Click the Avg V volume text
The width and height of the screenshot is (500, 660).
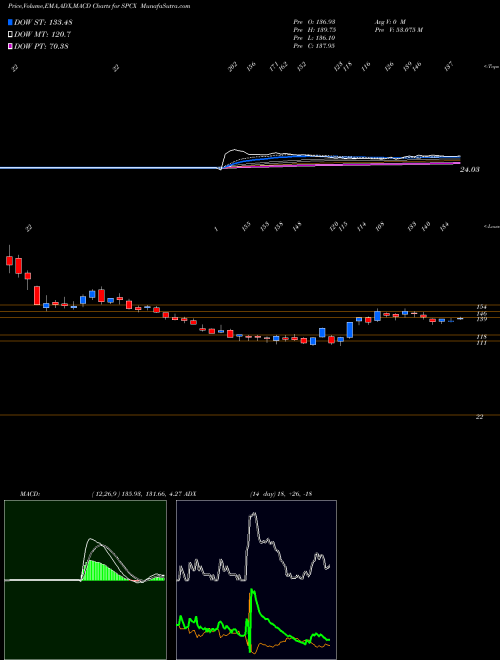click(390, 21)
